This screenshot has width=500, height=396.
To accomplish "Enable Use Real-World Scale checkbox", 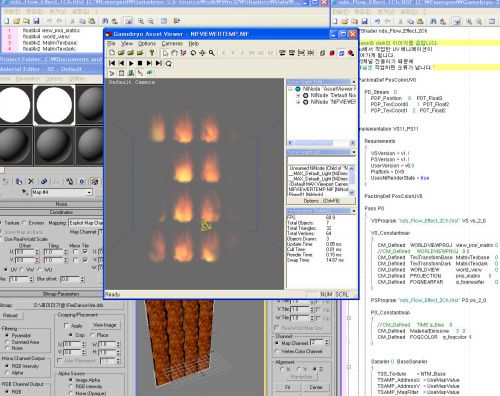I will coord(2,239).
